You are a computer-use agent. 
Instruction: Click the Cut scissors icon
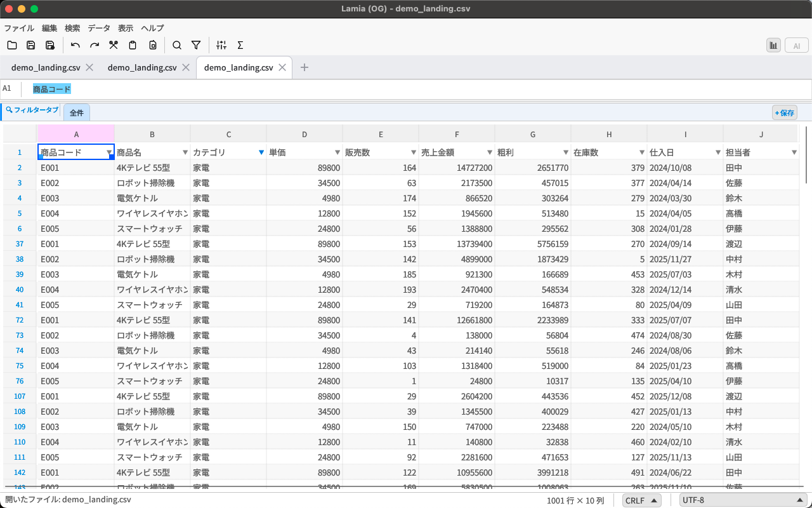pyautogui.click(x=114, y=45)
